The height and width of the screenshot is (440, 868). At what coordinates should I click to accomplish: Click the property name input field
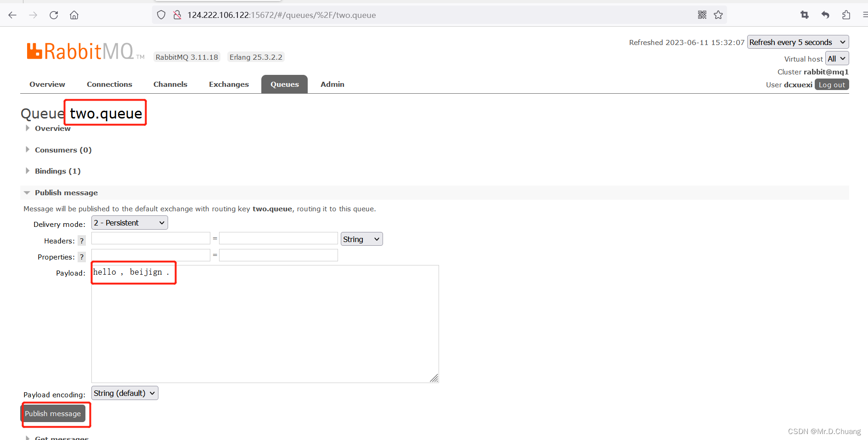[151, 255]
